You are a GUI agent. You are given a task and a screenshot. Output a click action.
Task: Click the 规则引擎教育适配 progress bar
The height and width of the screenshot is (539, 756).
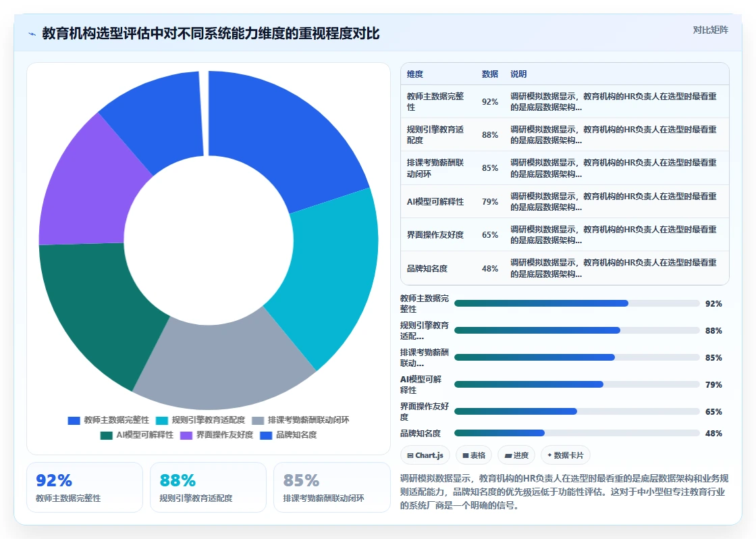coord(576,330)
